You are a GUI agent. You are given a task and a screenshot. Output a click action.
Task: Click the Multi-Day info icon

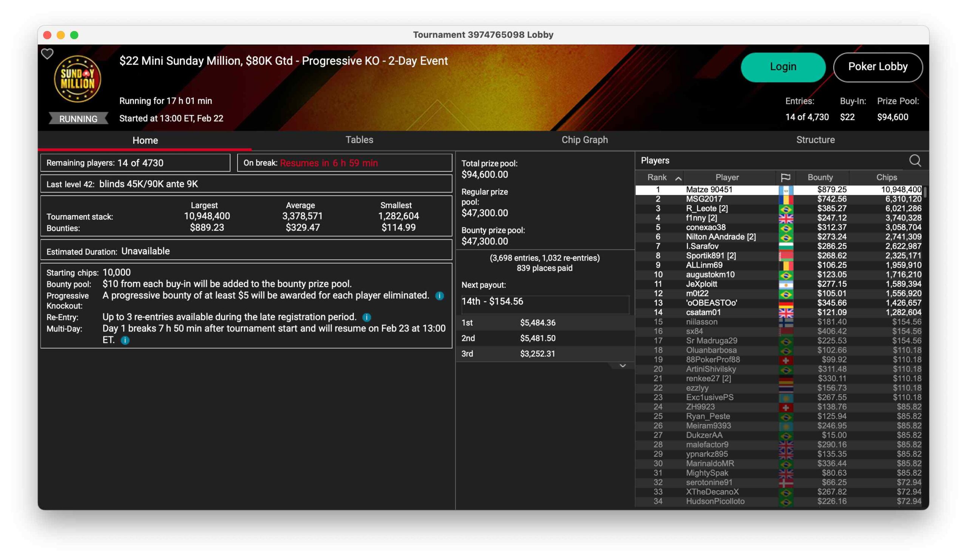[125, 340]
